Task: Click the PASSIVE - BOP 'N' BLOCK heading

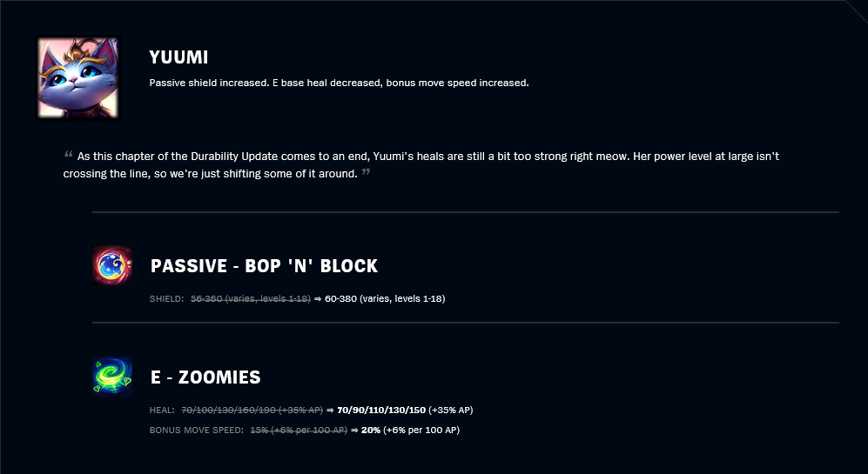Action: (264, 266)
